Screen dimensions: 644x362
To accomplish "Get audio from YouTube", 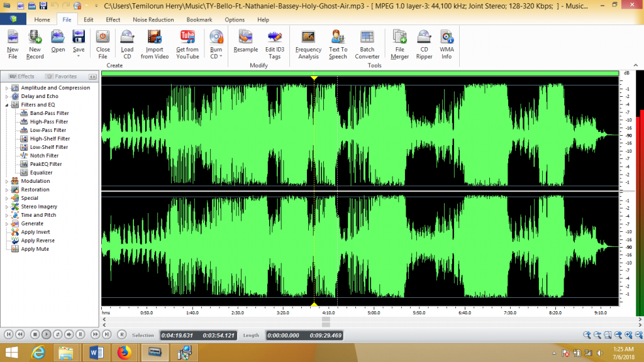I will coord(187,44).
